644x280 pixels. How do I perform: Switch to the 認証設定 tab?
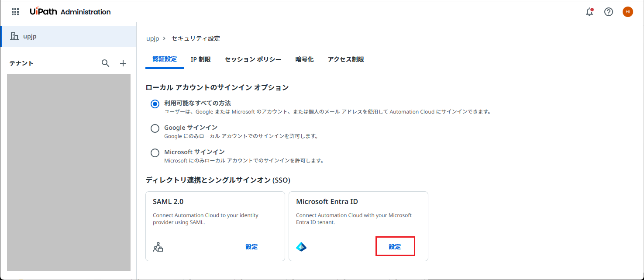click(165, 59)
